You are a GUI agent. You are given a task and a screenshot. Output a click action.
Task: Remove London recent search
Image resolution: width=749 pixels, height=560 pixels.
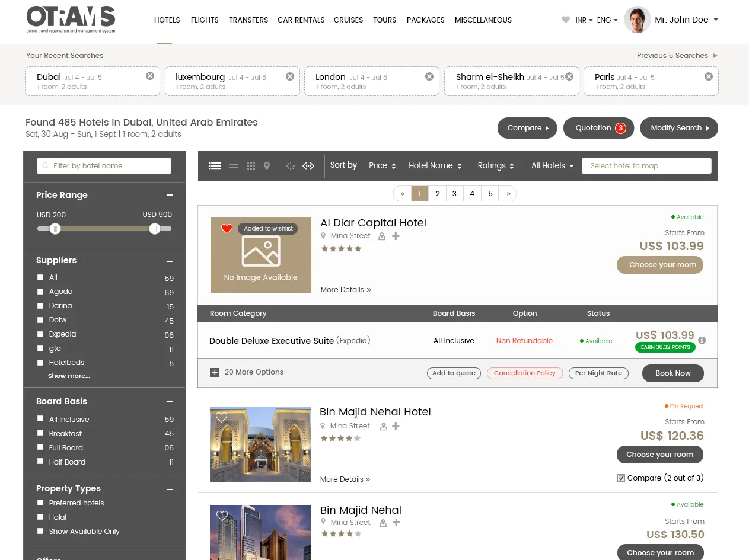pos(429,76)
